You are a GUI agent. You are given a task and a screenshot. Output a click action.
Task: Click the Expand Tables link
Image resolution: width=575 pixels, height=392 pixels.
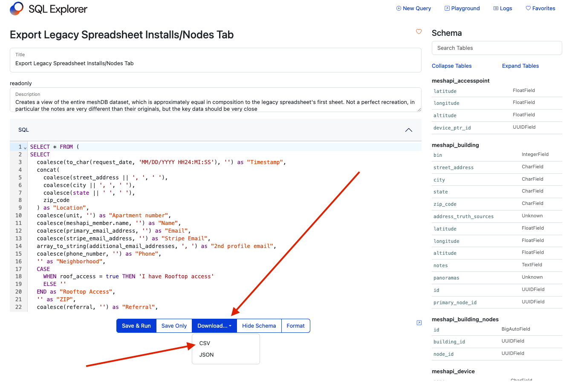tap(520, 66)
